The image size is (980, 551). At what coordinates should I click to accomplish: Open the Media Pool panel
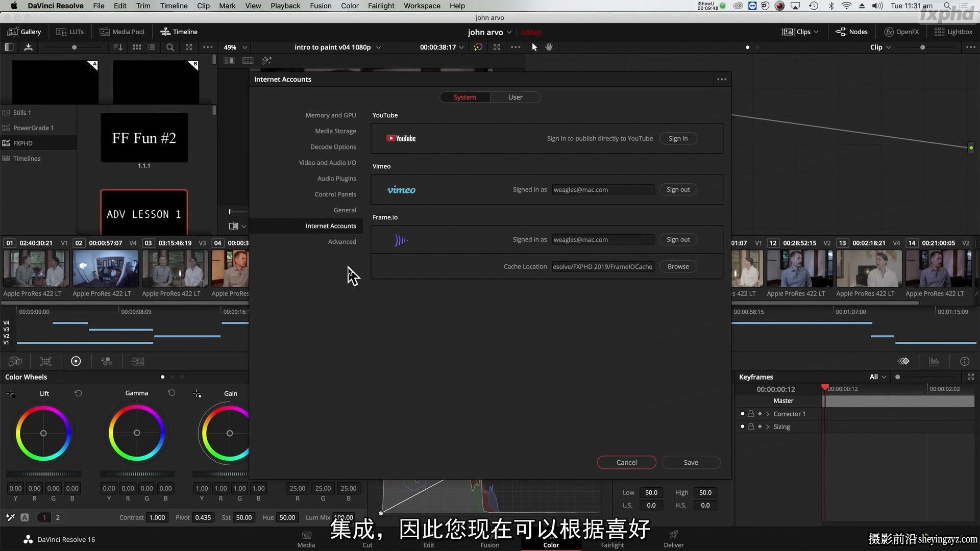pyautogui.click(x=122, y=32)
